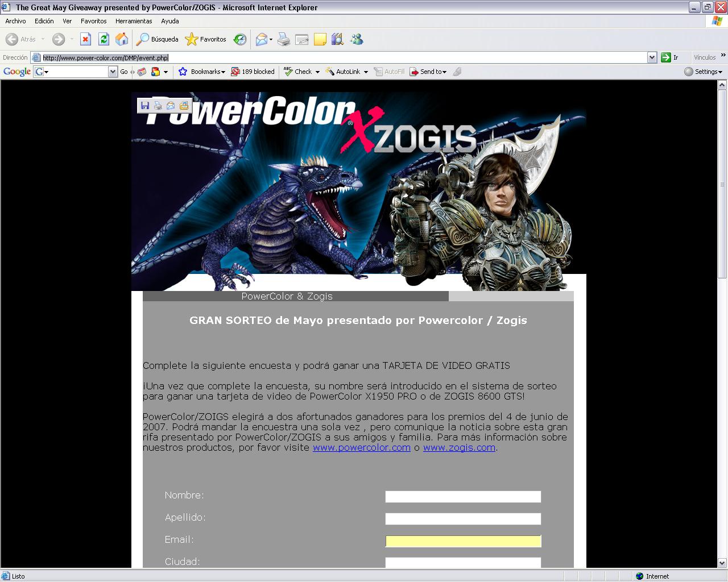Click the Ciudad input field
This screenshot has width=728, height=582.
coord(463,563)
